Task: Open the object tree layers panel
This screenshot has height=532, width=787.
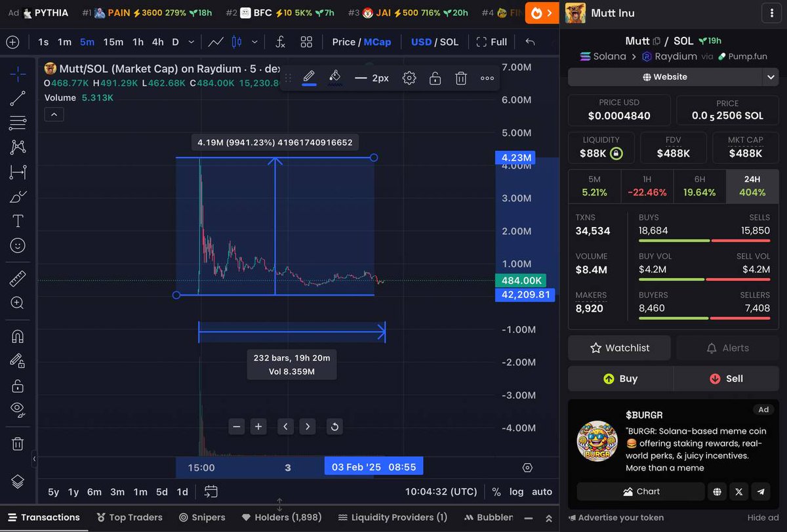Action: (18, 481)
